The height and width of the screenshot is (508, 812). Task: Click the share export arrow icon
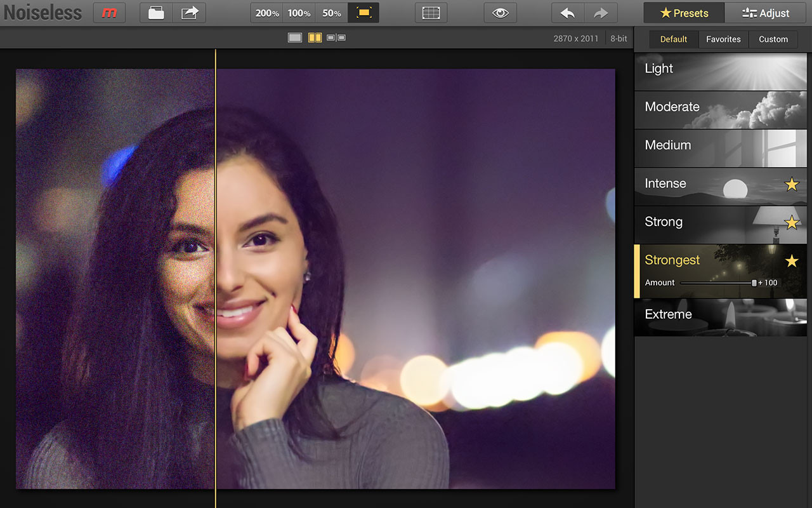tap(189, 13)
